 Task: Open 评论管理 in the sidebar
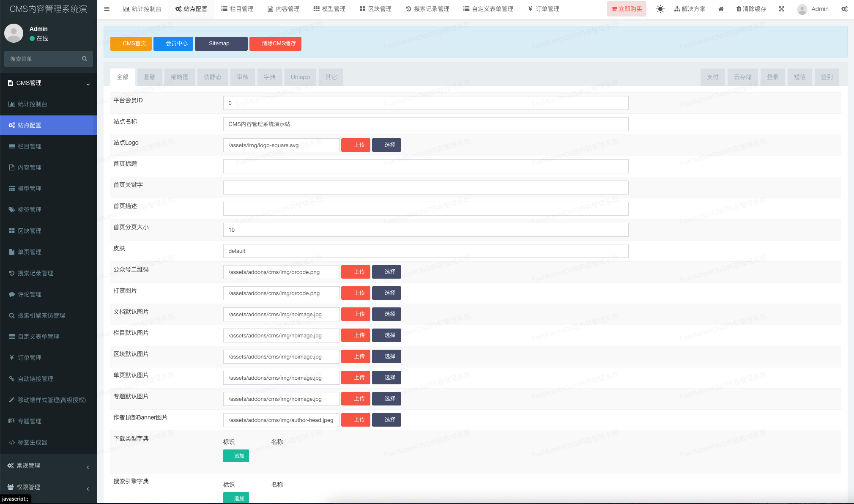click(x=30, y=294)
